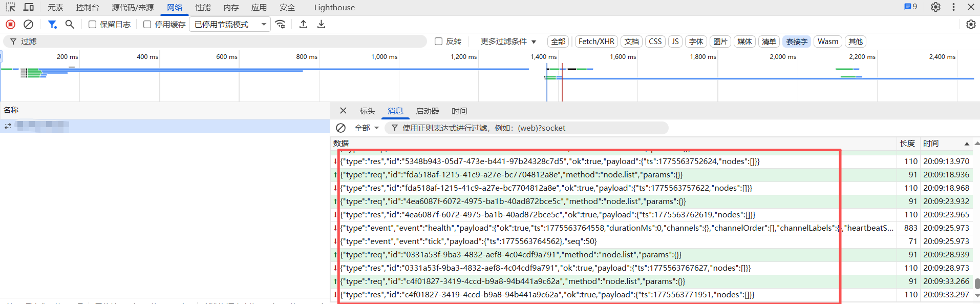The width and height of the screenshot is (980, 304).
Task: Open the 已停用节流模式 throttling dropdown
Action: 230,24
